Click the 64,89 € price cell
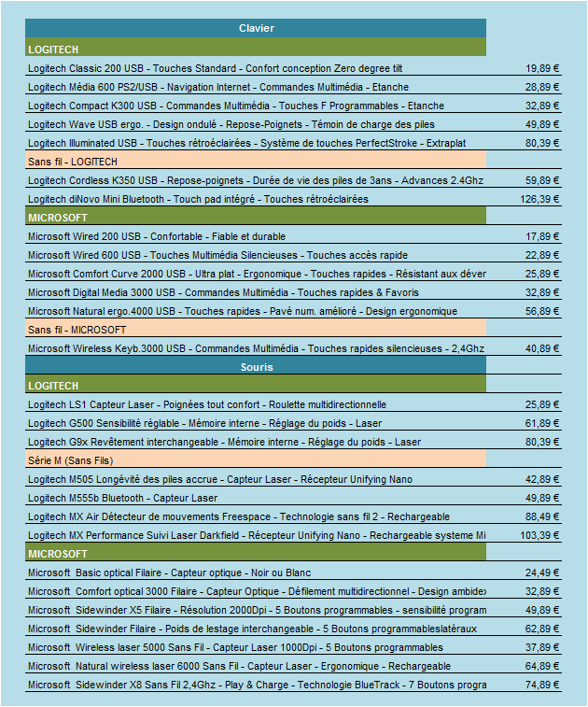 click(x=542, y=667)
